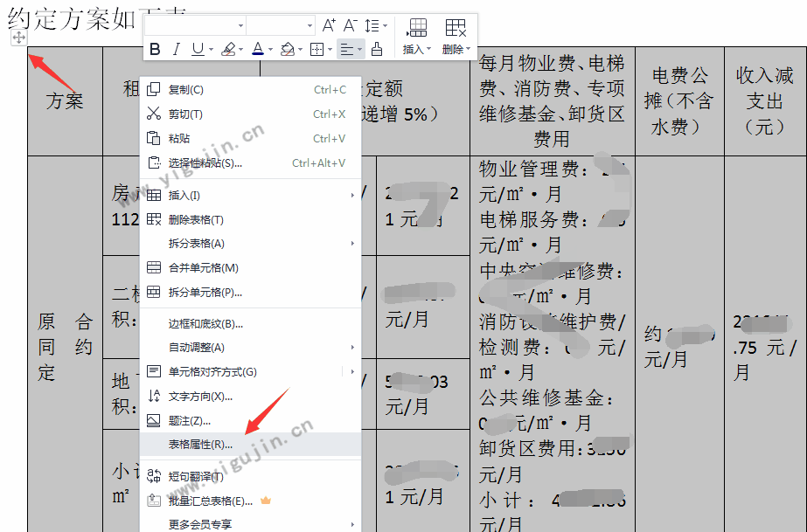Screen dimensions: 807x532
Task: Click the table borders icon
Action: point(317,49)
